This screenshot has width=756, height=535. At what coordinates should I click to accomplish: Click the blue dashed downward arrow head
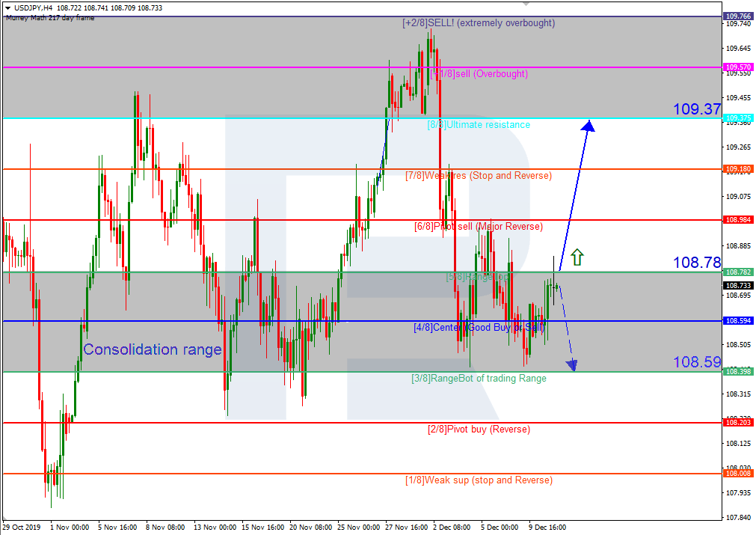[572, 364]
